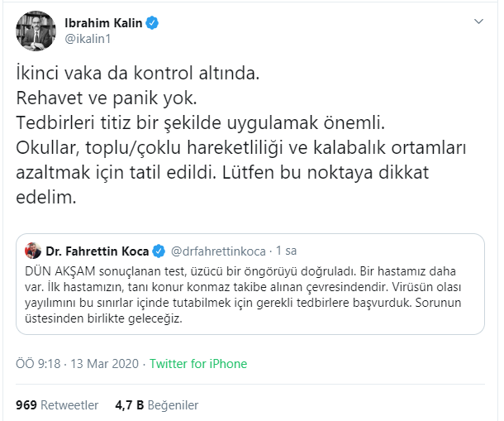This screenshot has width=504, height=421.
Task: Click Dr. Fahrettin Koca's small avatar
Action: point(33,250)
